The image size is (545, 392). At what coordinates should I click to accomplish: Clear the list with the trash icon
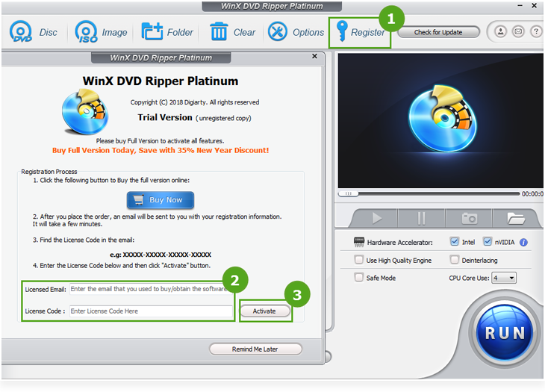tap(232, 32)
